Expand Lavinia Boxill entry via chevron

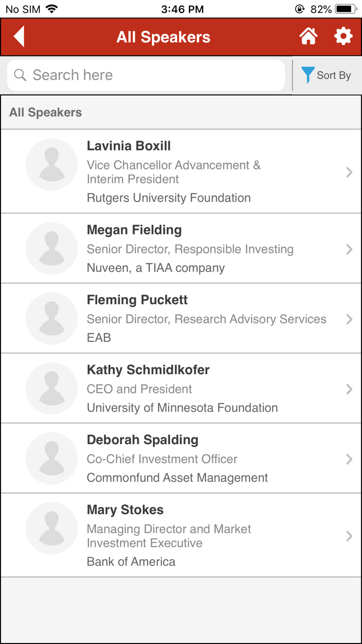click(349, 172)
